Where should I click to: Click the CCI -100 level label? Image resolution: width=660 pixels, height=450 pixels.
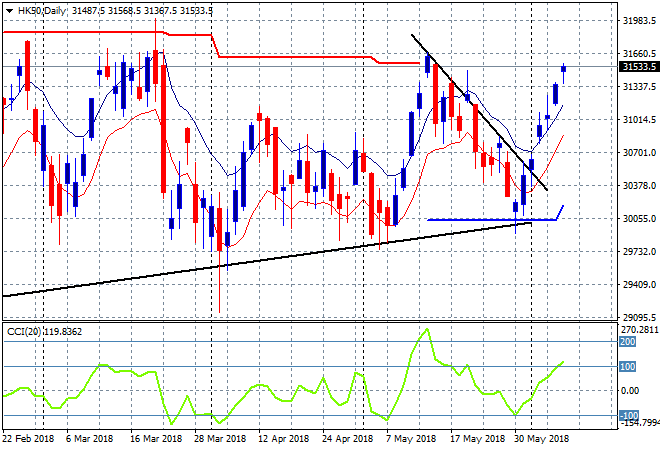tap(629, 415)
